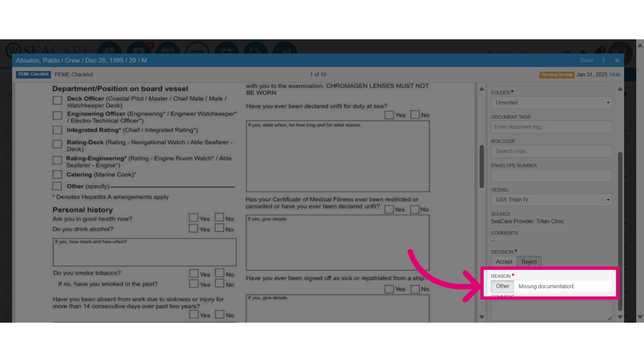Click the Document Tags input field
The width and height of the screenshot is (644, 362).
(x=551, y=127)
